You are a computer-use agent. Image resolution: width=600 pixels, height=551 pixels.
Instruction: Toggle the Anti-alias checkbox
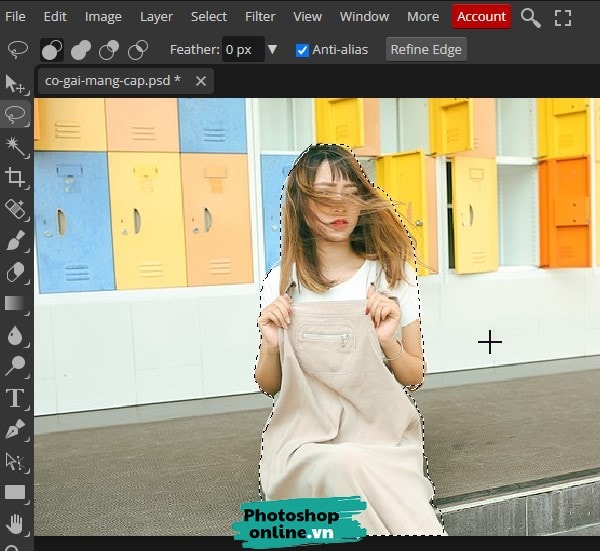pyautogui.click(x=303, y=50)
